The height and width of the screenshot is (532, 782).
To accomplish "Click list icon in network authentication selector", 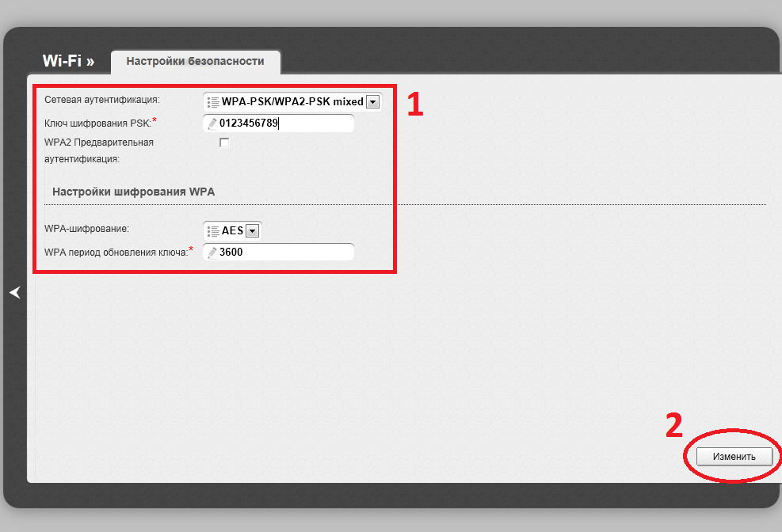I will click(x=212, y=101).
